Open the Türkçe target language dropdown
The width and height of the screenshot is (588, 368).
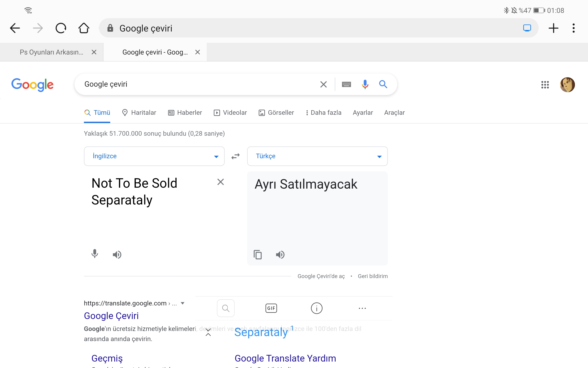(317, 156)
